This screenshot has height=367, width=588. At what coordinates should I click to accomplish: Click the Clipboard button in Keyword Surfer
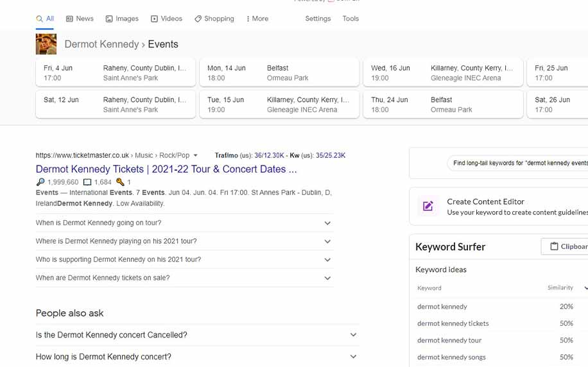point(564,246)
